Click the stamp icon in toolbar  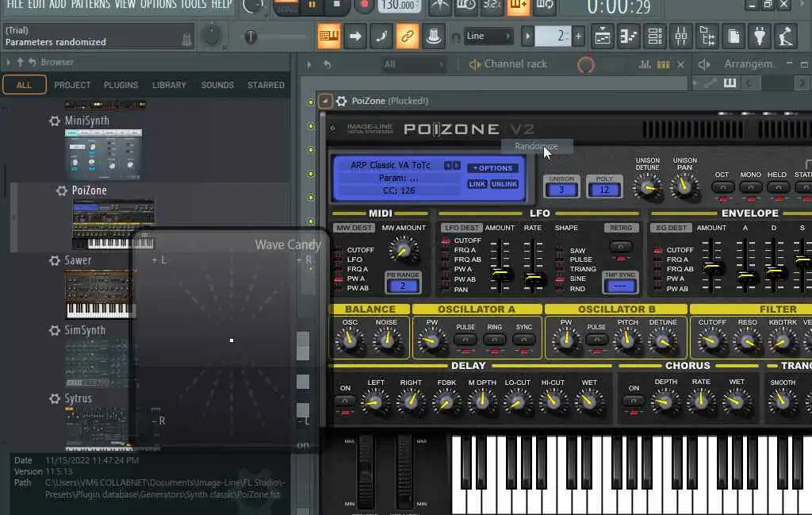click(x=434, y=37)
